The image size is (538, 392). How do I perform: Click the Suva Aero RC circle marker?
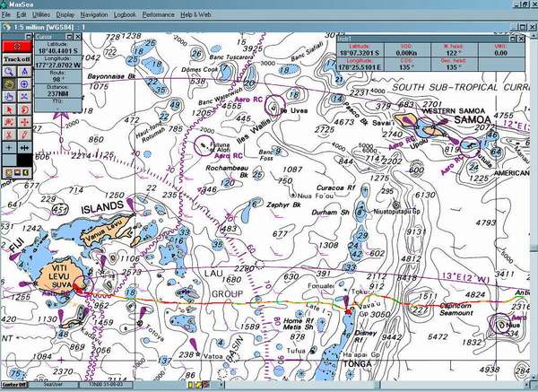(83, 284)
